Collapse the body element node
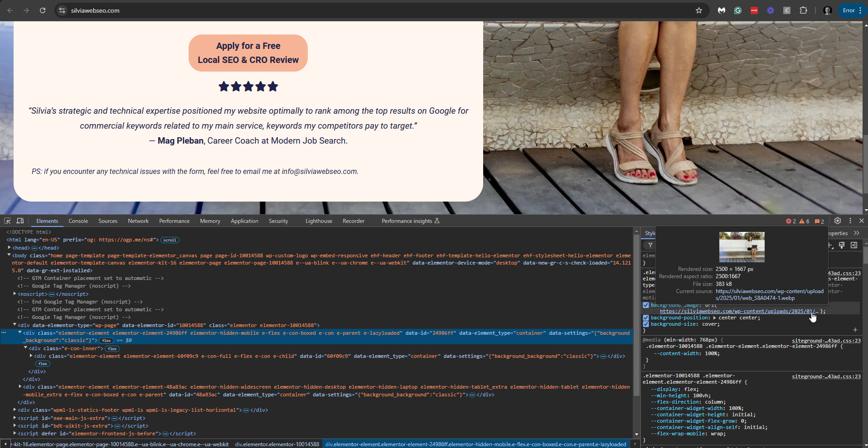 pyautogui.click(x=9, y=255)
